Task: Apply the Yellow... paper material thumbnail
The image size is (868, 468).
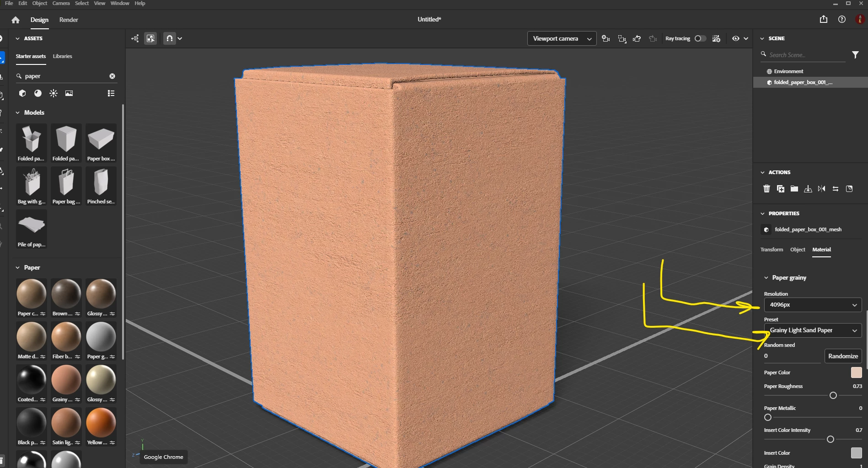Action: pyautogui.click(x=101, y=427)
